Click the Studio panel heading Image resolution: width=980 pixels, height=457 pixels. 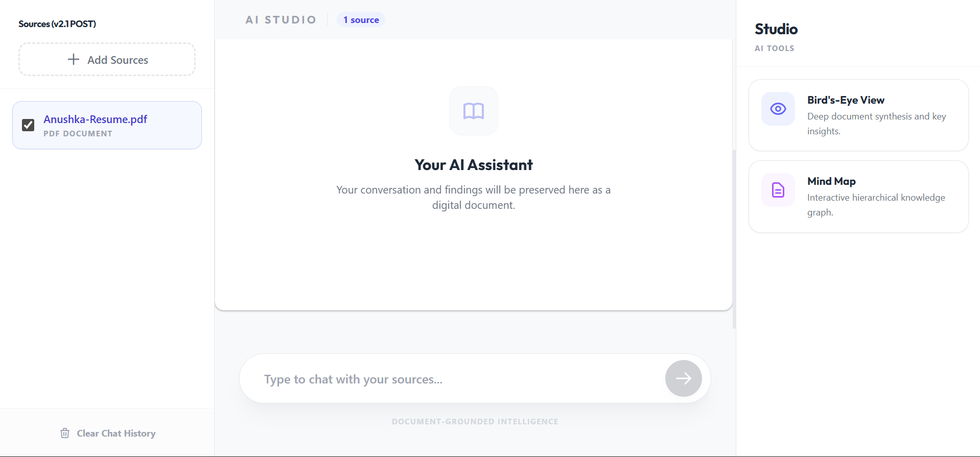click(x=776, y=29)
